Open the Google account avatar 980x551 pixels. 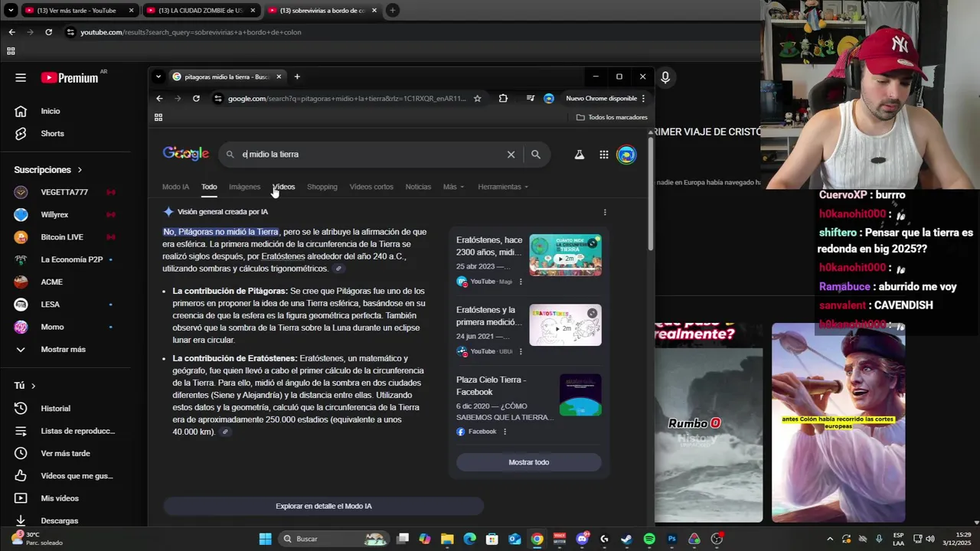pos(626,155)
